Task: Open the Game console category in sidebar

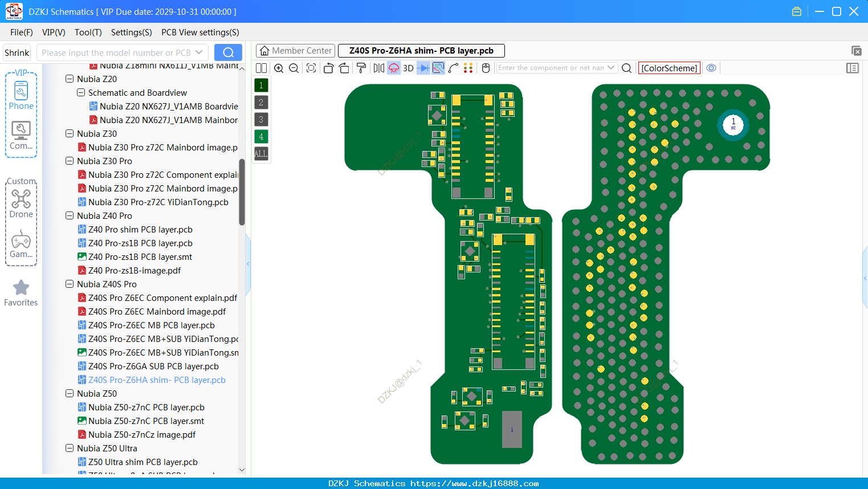Action: coord(21,244)
